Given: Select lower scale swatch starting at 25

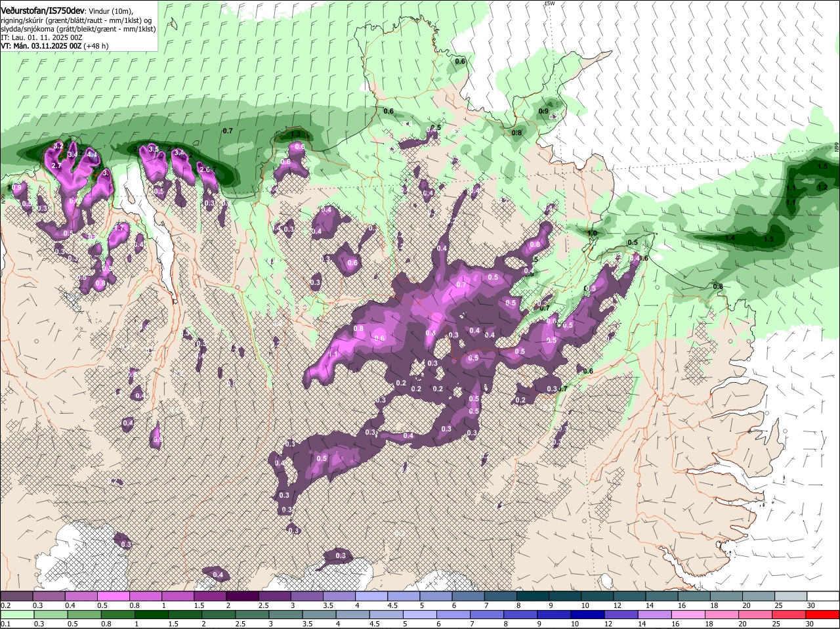Looking at the screenshot, I should [x=789, y=615].
